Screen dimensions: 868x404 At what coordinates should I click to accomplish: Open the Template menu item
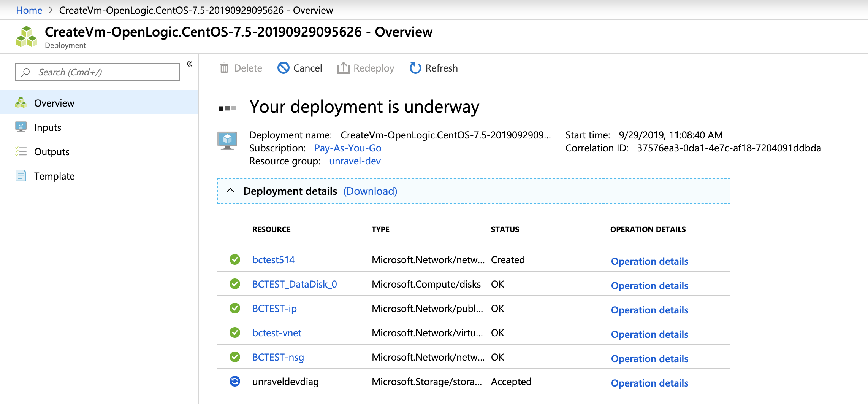99,176
